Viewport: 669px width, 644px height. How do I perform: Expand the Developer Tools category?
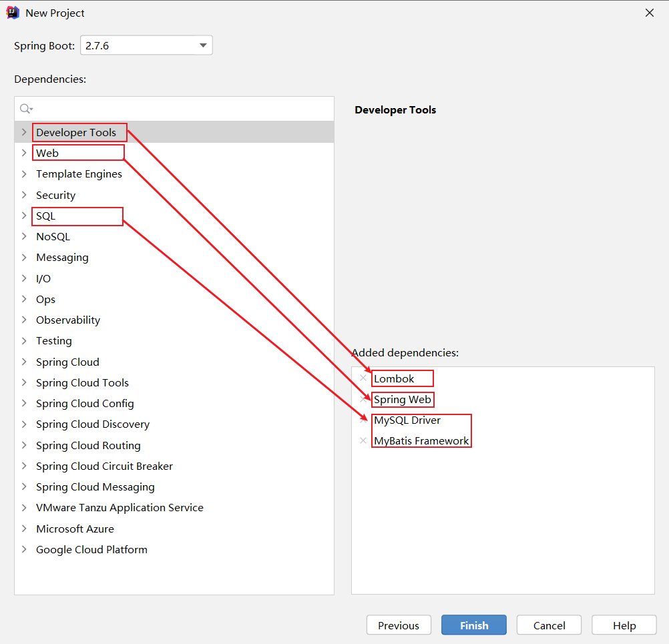(x=24, y=132)
